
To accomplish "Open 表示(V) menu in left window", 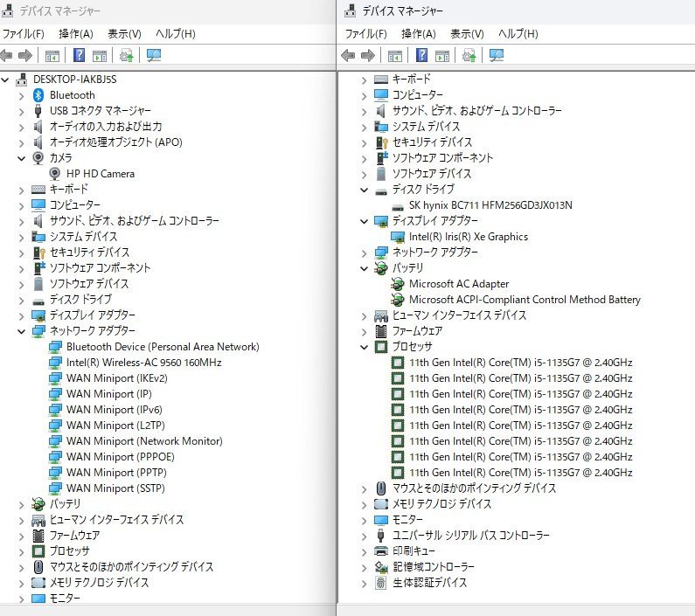I will point(124,34).
